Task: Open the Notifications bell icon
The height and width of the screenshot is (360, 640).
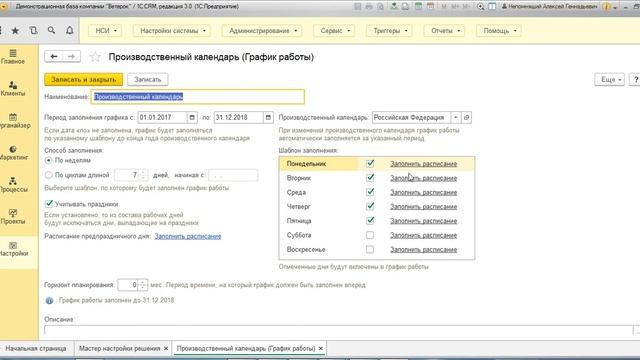Action: pos(70,31)
